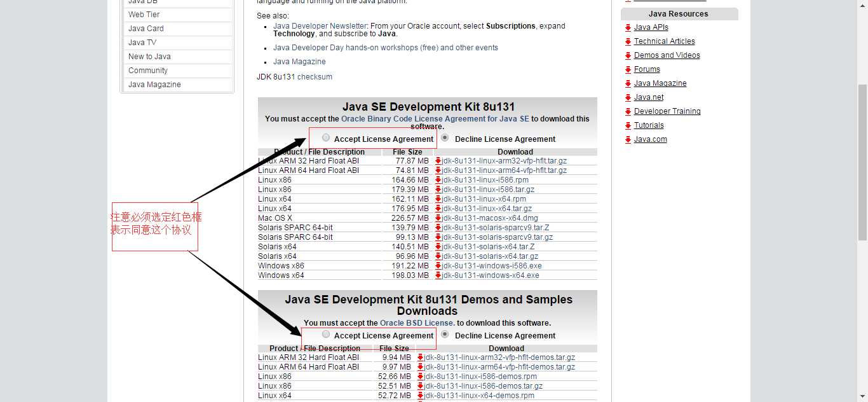Select Accept License Agreement for Development Kit 8u131
This screenshot has height=402, width=868.
[326, 137]
